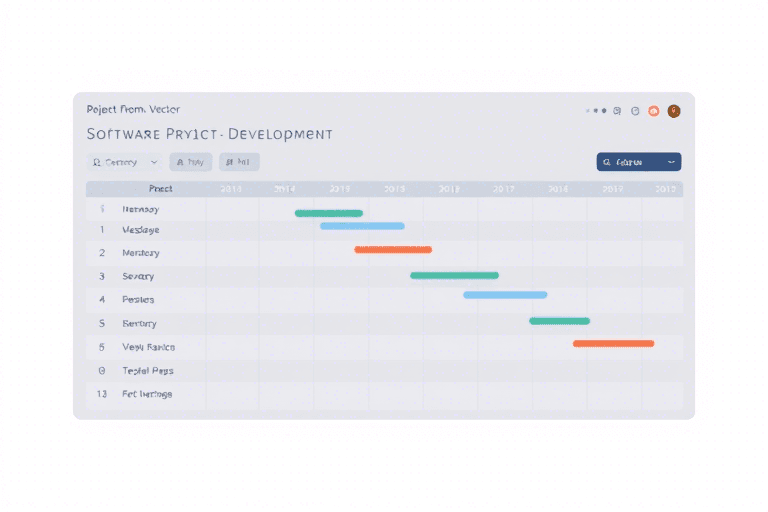Click the third filter button in the toolbar
Image resolution: width=768 pixels, height=512 pixels.
pyautogui.click(x=239, y=162)
